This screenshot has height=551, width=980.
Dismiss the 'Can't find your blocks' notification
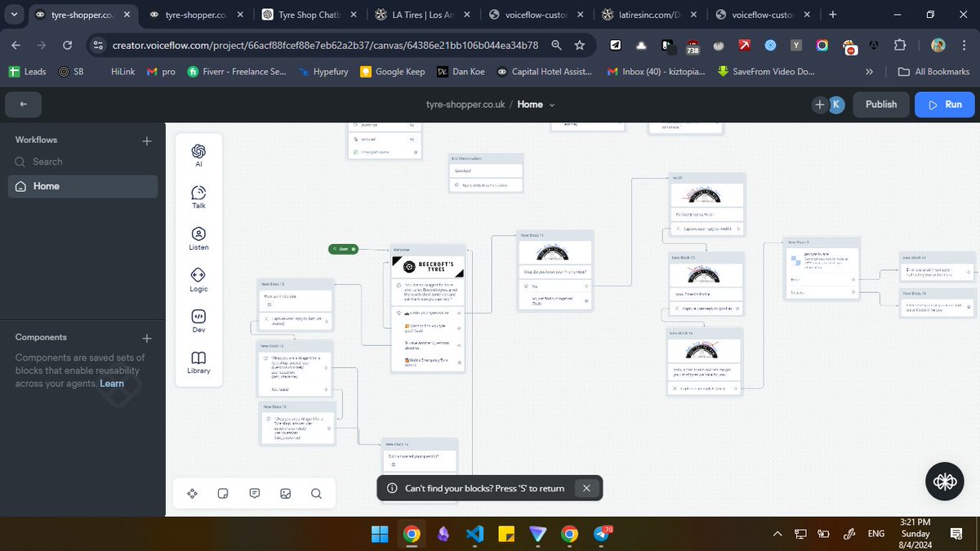pyautogui.click(x=586, y=488)
